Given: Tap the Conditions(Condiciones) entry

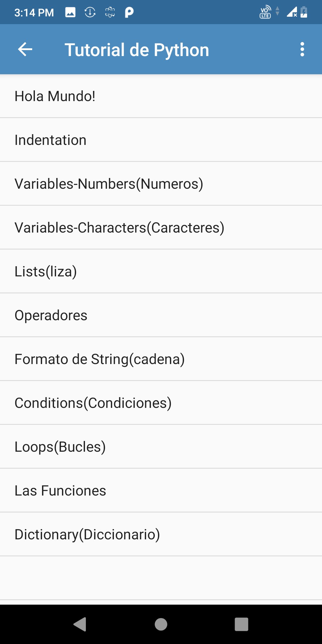Looking at the screenshot, I should 161,403.
